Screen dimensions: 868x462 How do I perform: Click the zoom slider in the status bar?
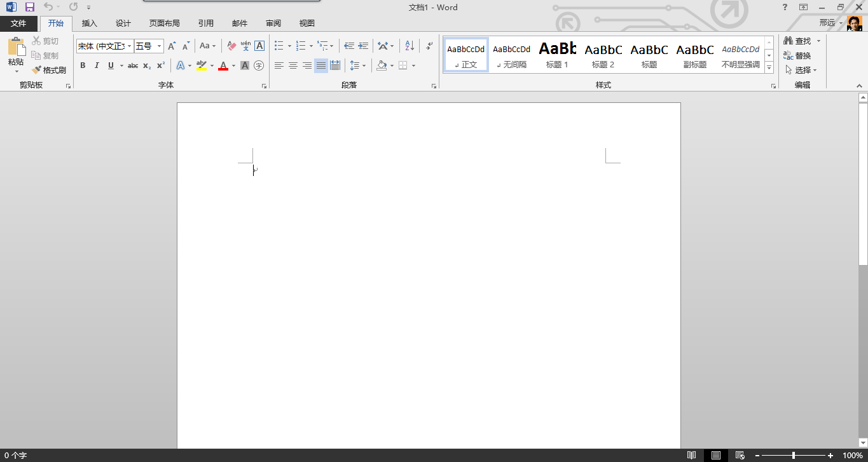point(793,455)
